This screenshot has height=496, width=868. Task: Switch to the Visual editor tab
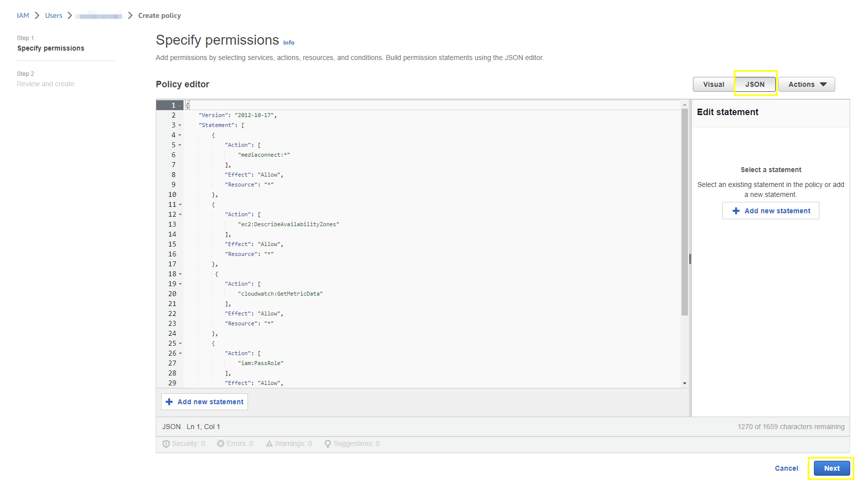coord(713,84)
